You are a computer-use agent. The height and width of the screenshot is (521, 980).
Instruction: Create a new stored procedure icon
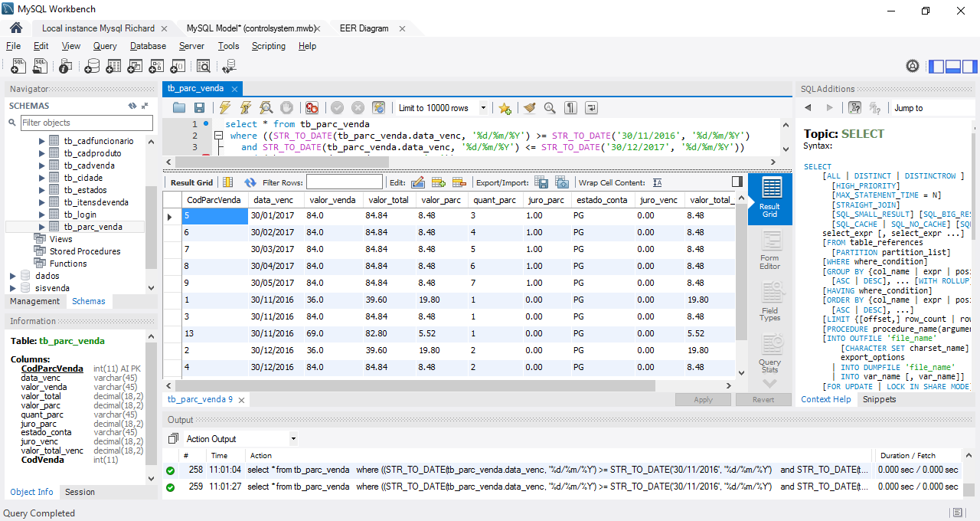pos(156,66)
